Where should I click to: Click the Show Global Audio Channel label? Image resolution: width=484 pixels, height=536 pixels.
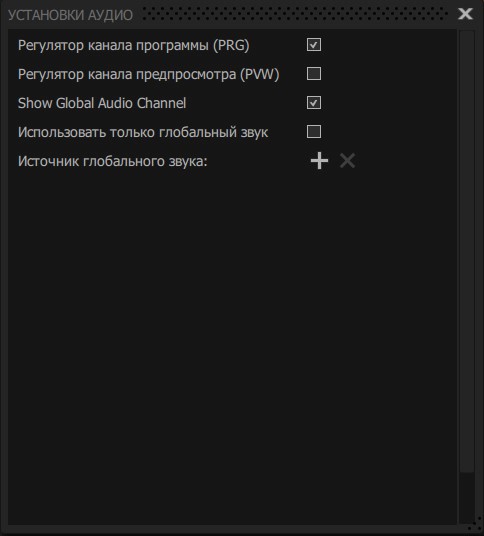(102, 103)
